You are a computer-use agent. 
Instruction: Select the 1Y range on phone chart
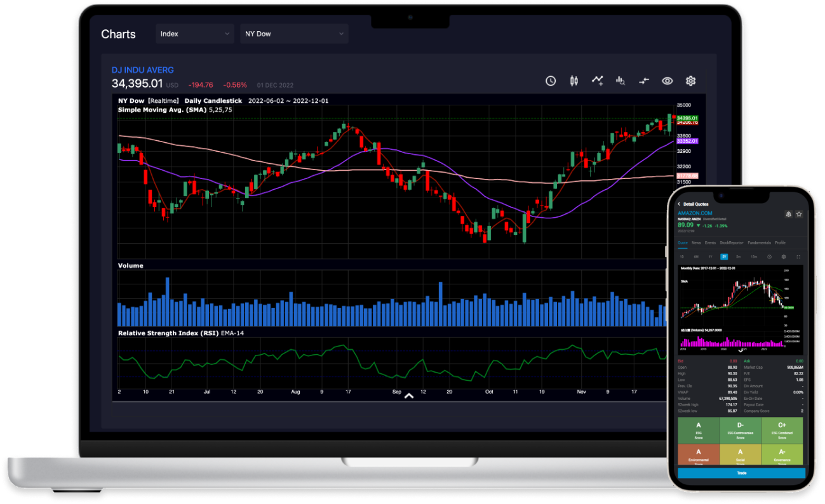[710, 256]
